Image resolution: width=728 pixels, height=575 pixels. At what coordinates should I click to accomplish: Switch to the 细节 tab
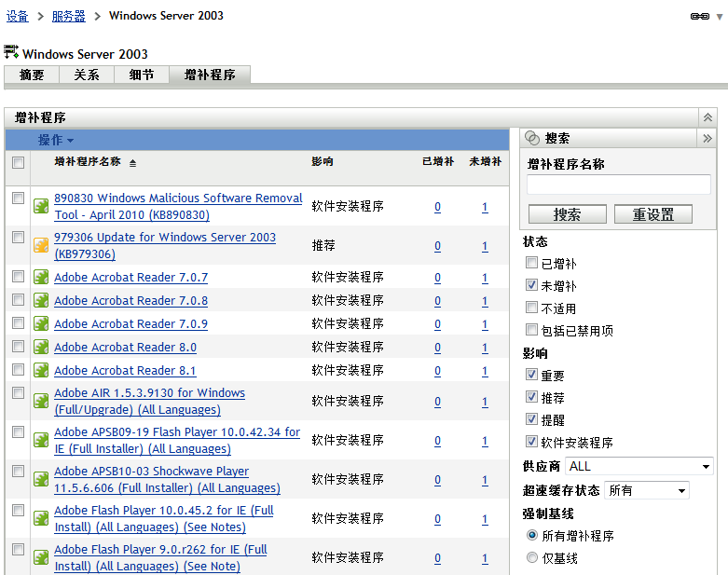142,75
